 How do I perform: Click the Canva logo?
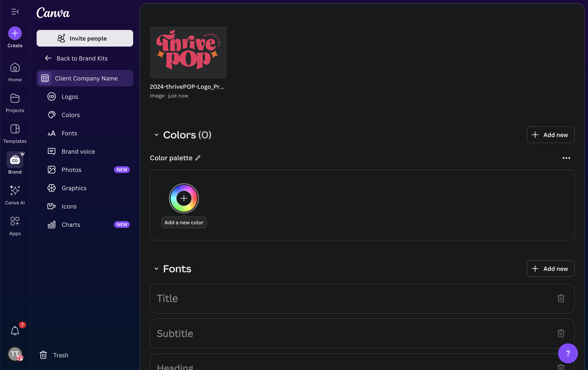53,13
